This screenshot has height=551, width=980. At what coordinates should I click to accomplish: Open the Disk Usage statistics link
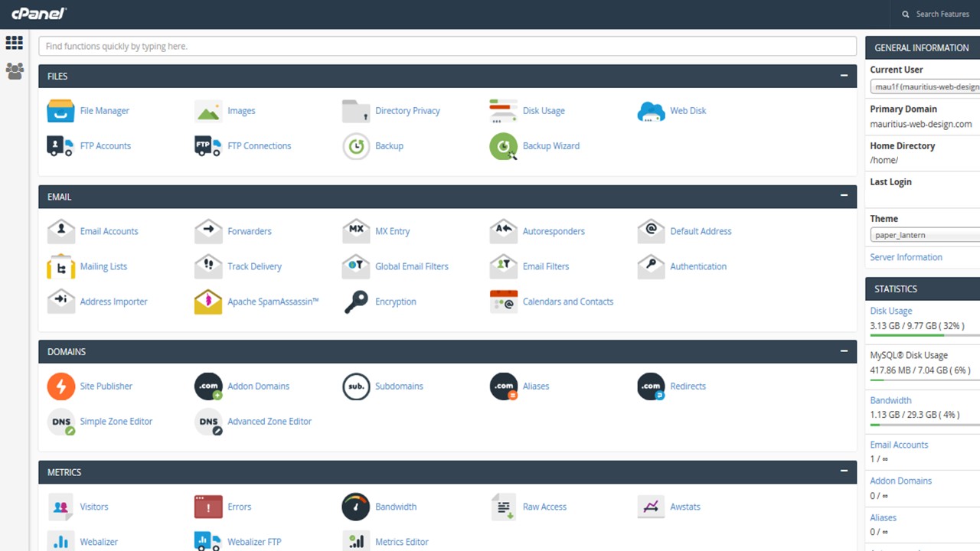tap(890, 311)
